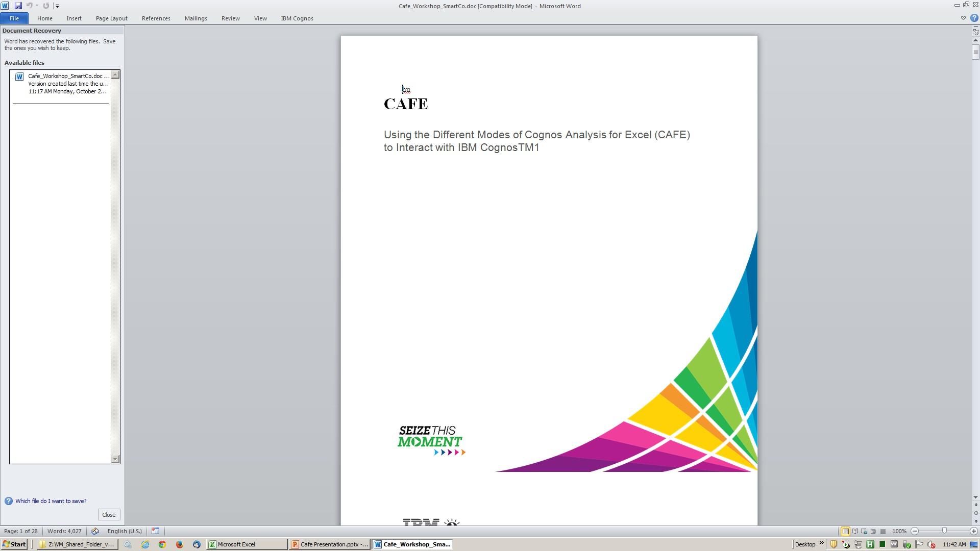Click the macro recording icon in status bar
Image resolution: width=980 pixels, height=551 pixels.
tap(156, 531)
